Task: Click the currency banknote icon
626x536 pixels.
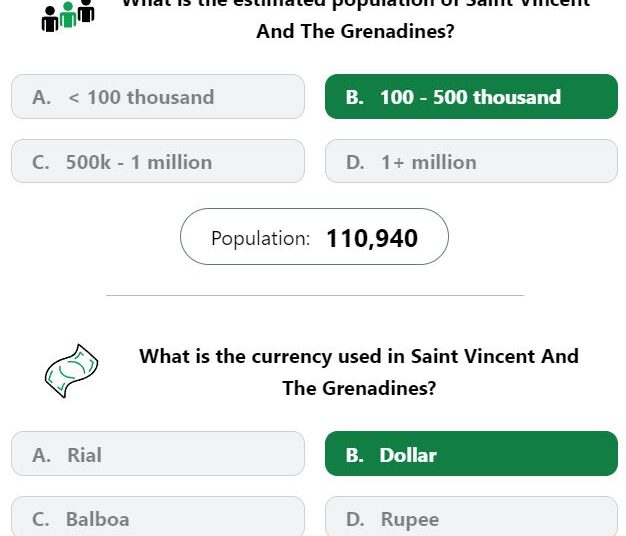Action: (x=71, y=371)
